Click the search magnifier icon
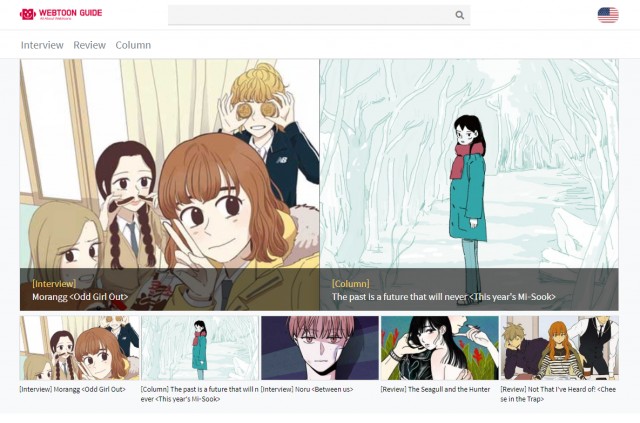The height and width of the screenshot is (423, 640). click(x=460, y=15)
